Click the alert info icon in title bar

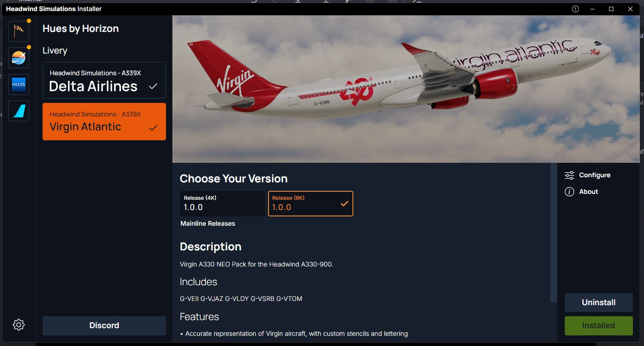pyautogui.click(x=575, y=9)
